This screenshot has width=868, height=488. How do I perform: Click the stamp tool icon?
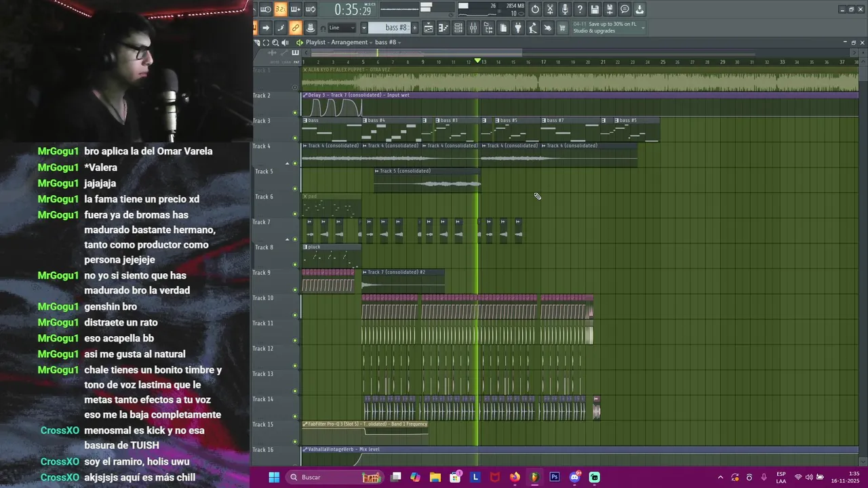[x=311, y=28]
